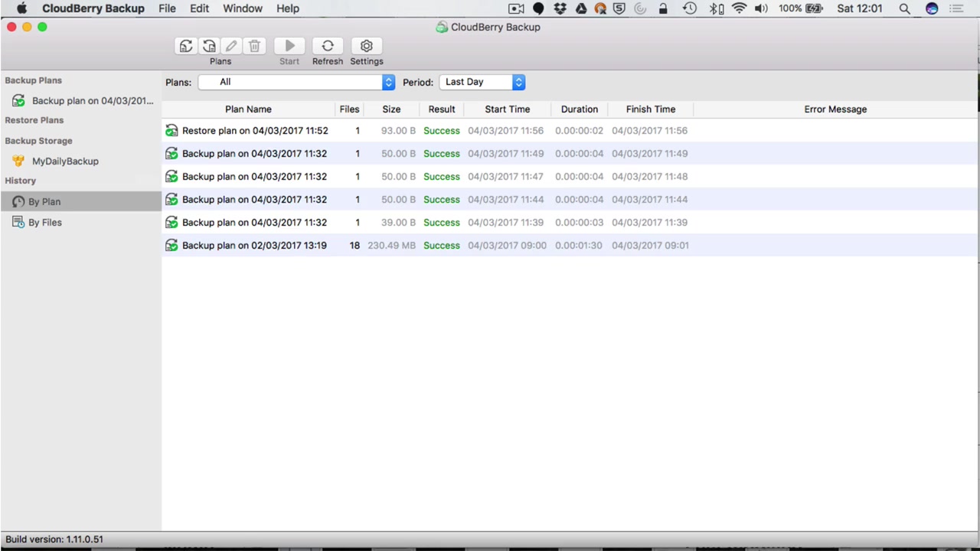Click the 93.00 B size cell

(398, 131)
